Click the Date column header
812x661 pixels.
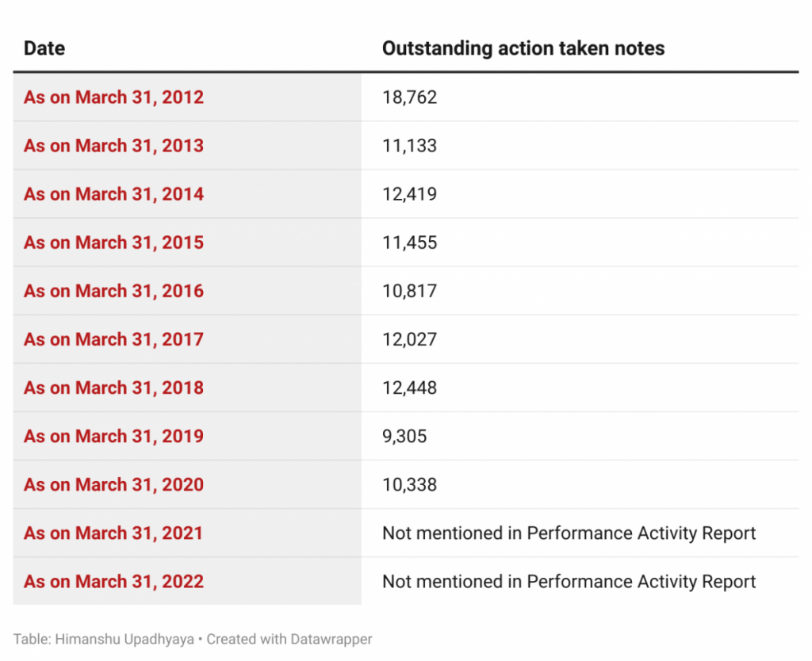point(45,48)
